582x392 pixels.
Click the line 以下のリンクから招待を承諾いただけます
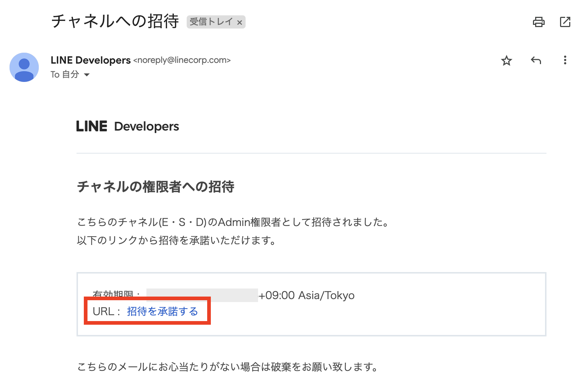pyautogui.click(x=176, y=240)
